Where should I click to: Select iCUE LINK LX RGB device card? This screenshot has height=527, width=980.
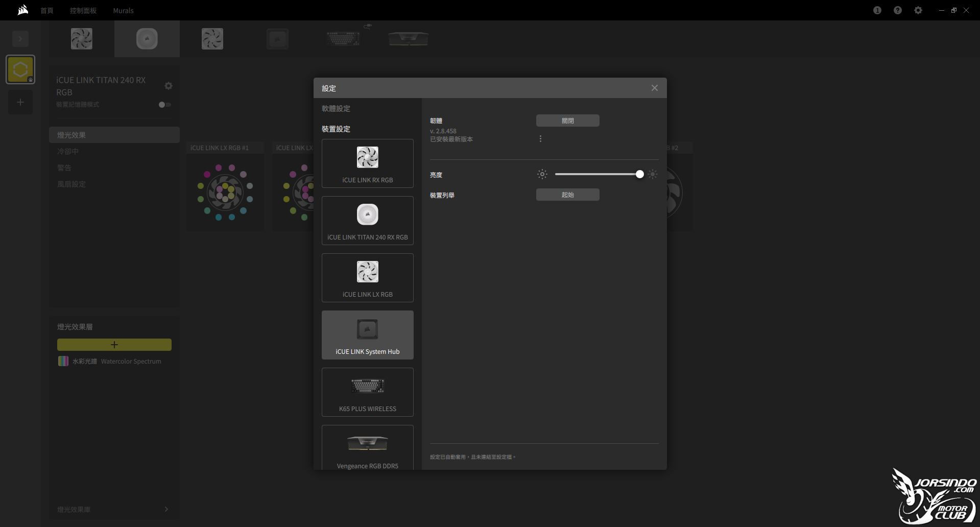point(368,278)
